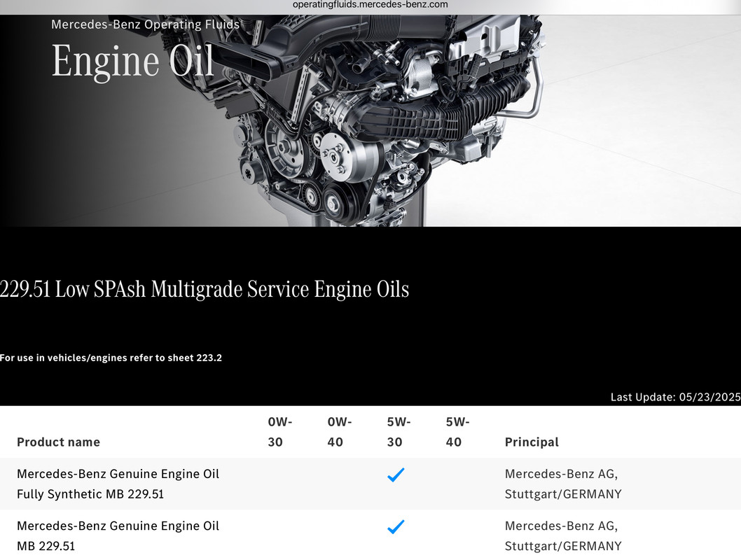Select the 5W-40 column header
Image resolution: width=741 pixels, height=560 pixels.
(457, 432)
